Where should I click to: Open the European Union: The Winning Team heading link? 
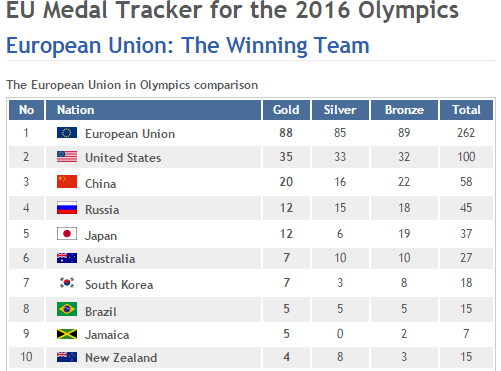(x=188, y=46)
